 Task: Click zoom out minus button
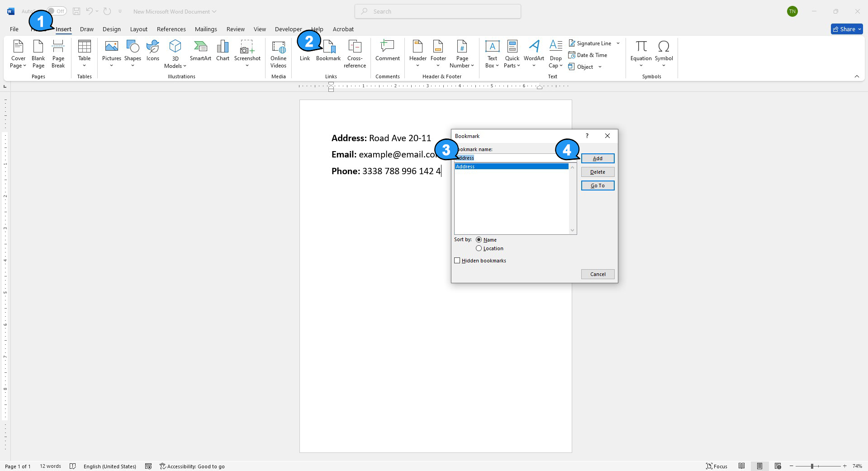pos(792,466)
